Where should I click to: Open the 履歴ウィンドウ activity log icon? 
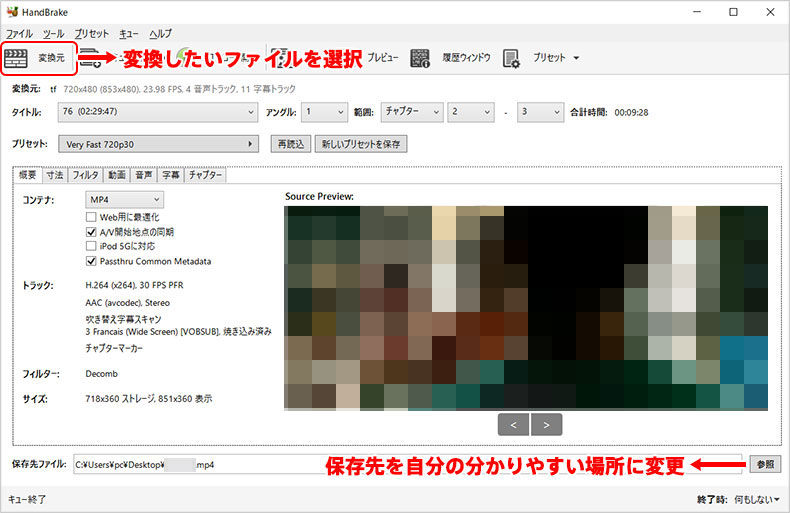coord(421,58)
